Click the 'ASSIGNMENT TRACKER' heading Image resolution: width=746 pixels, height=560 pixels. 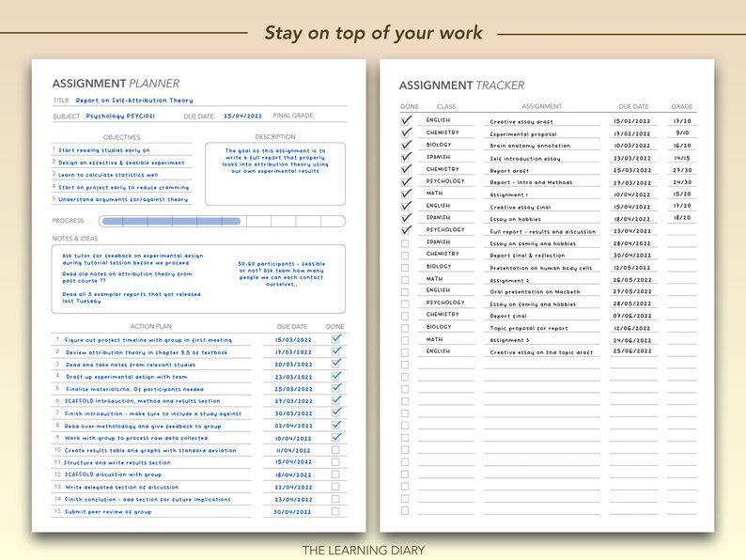(461, 86)
